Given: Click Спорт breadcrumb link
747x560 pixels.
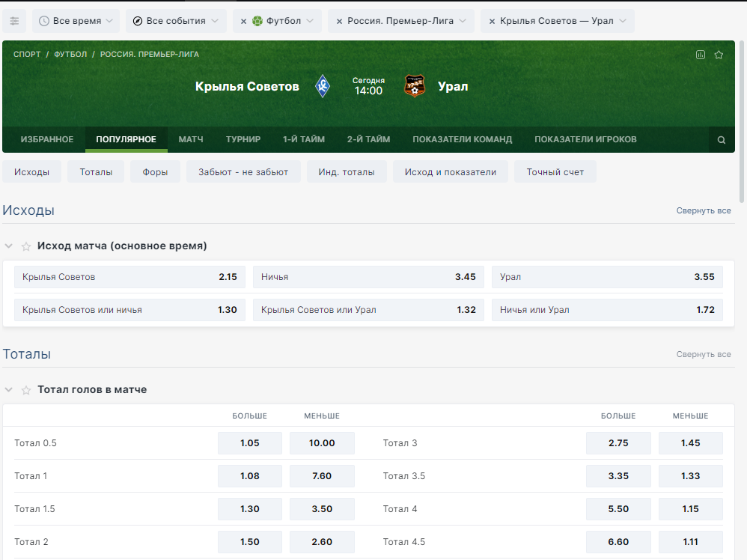Looking at the screenshot, I should (x=27, y=55).
